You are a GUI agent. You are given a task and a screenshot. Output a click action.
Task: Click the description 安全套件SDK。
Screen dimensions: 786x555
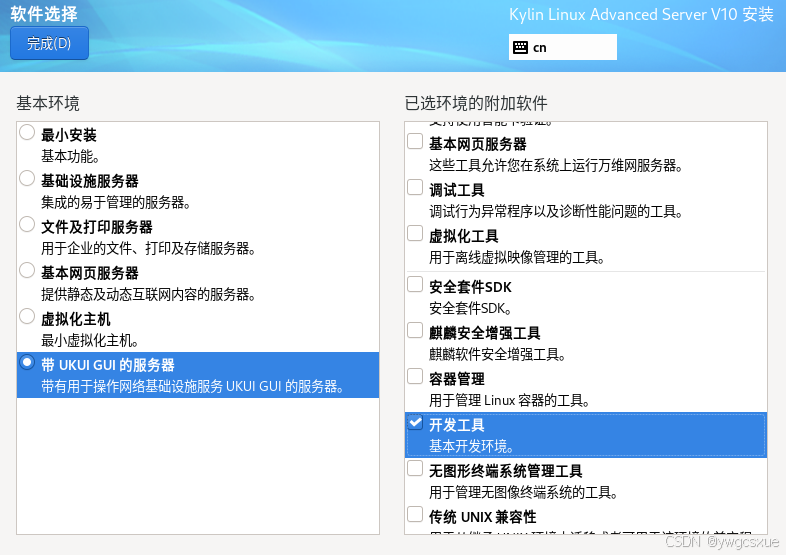tap(470, 308)
